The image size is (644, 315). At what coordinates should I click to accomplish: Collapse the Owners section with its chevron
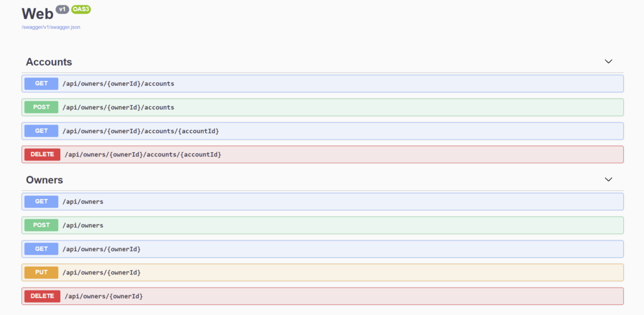coord(608,179)
